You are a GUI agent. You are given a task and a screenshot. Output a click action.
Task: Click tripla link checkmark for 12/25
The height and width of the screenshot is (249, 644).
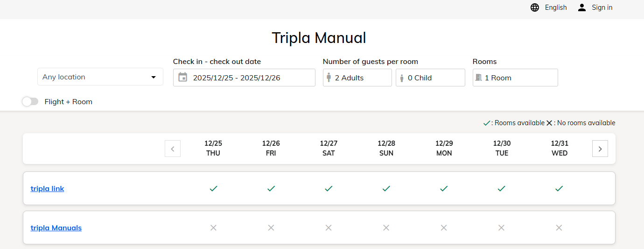(213, 188)
